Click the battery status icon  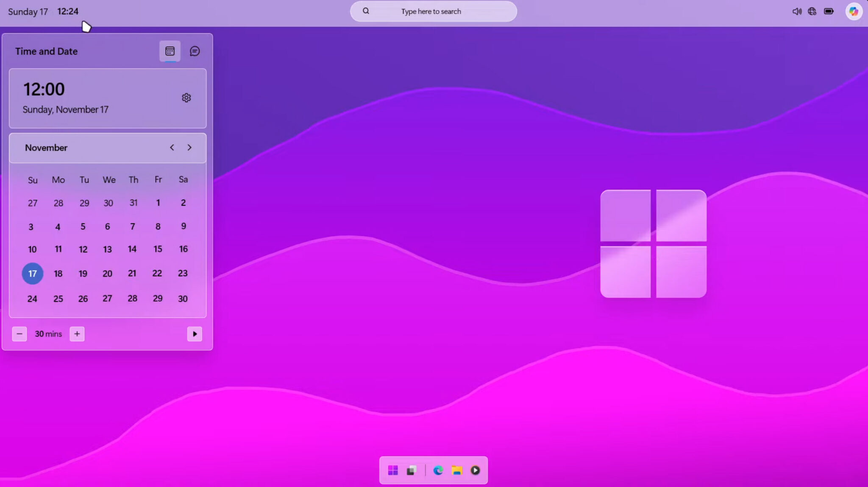click(829, 11)
